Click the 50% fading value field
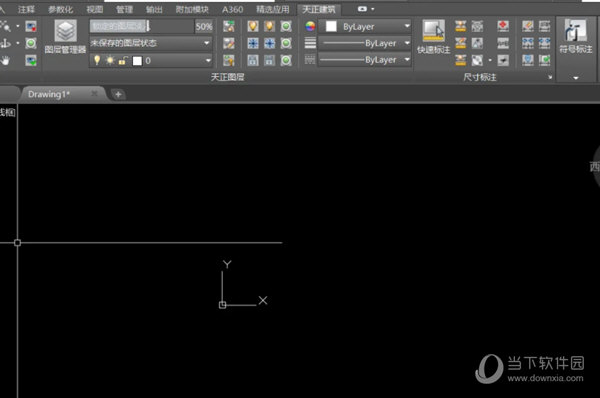Viewport: 600px width, 398px height. coord(204,26)
